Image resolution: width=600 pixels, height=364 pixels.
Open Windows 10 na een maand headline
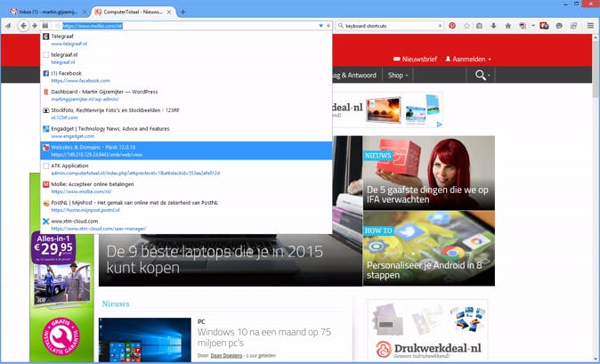(x=264, y=337)
